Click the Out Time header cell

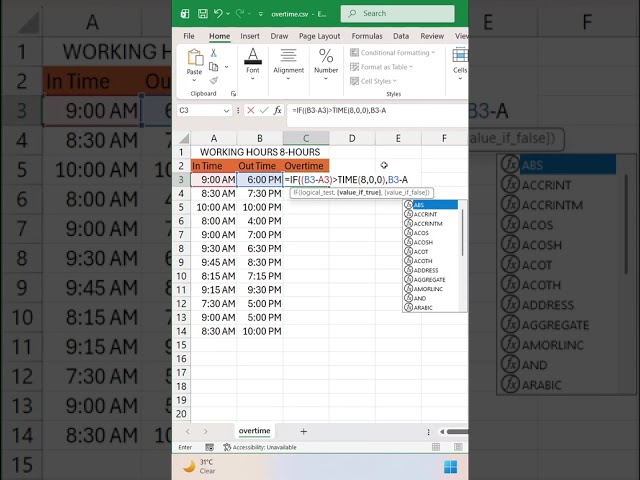tap(260, 166)
